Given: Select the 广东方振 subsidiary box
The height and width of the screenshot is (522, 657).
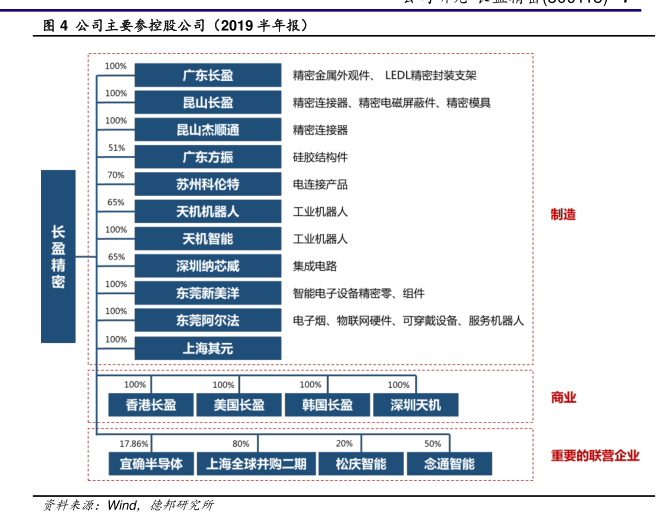Looking at the screenshot, I should pos(208,157).
